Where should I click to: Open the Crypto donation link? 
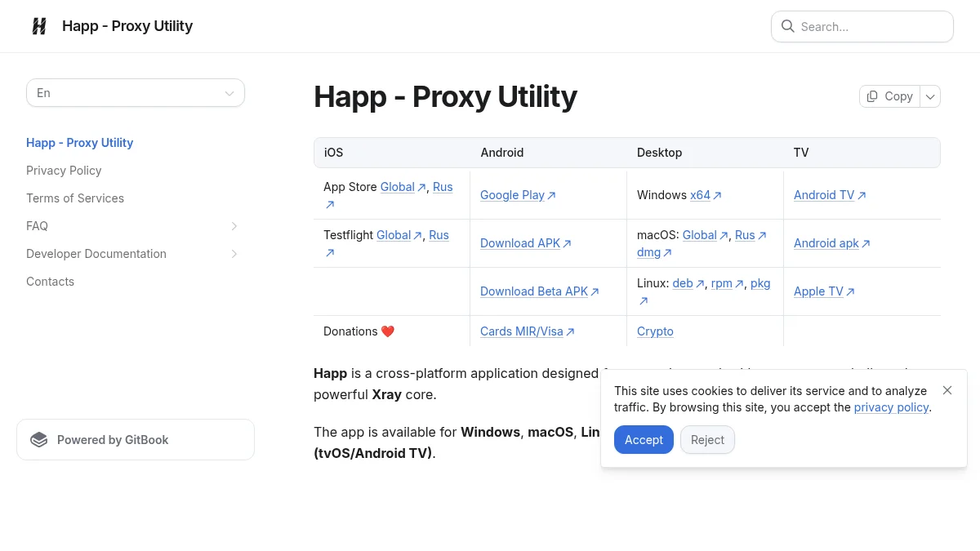coord(655,331)
